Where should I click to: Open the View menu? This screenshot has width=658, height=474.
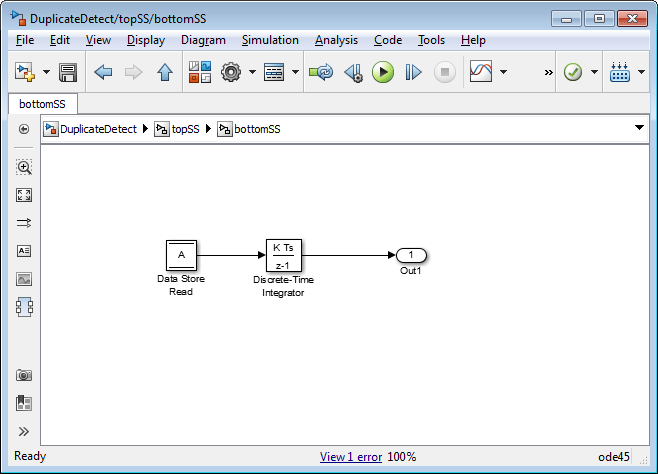98,40
